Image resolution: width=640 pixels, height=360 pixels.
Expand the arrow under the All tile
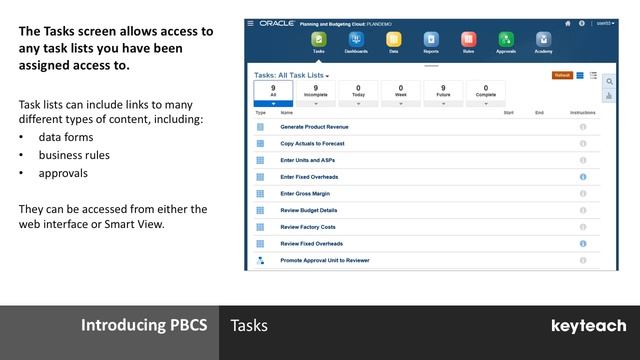(x=273, y=104)
